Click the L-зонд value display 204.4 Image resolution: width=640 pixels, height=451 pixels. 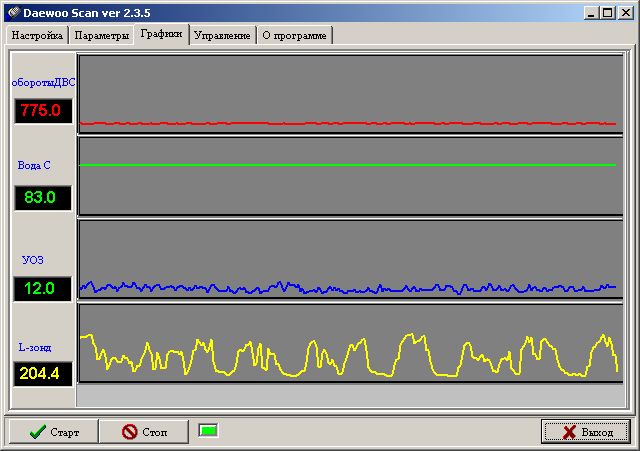(42, 374)
